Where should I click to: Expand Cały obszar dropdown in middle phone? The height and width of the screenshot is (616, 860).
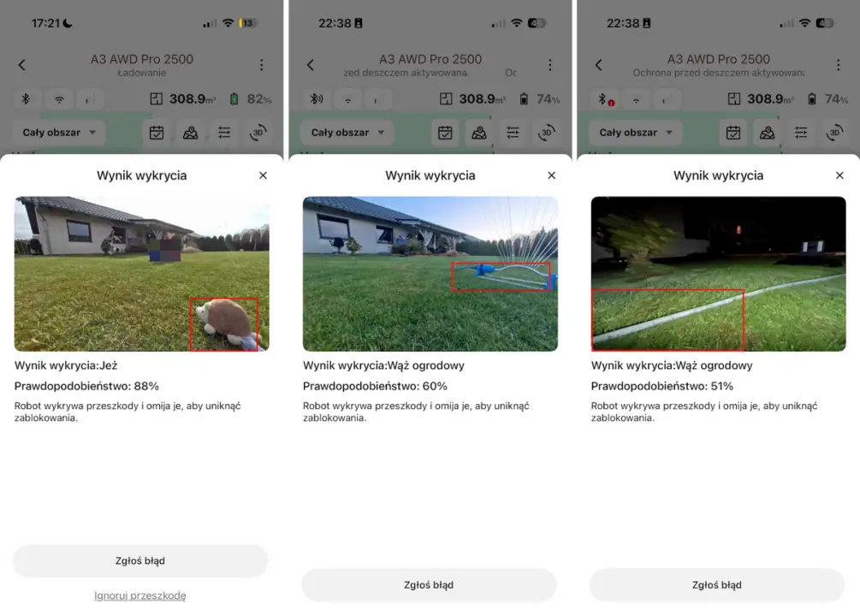click(347, 133)
